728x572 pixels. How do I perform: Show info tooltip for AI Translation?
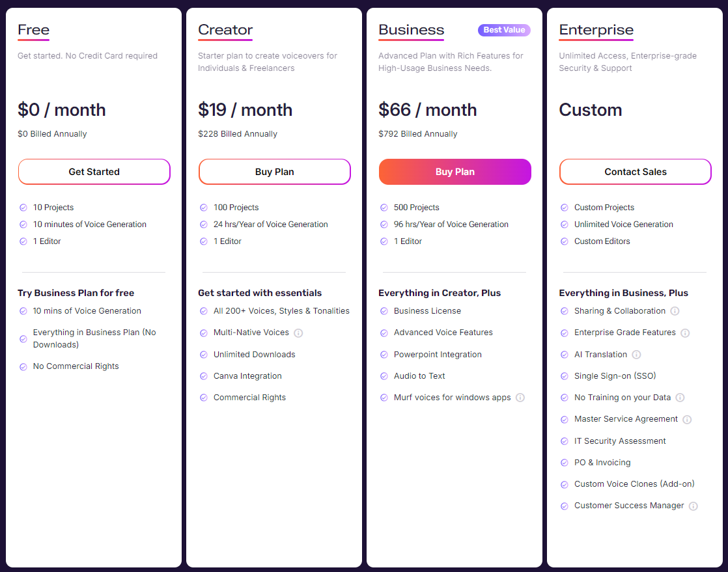point(637,355)
